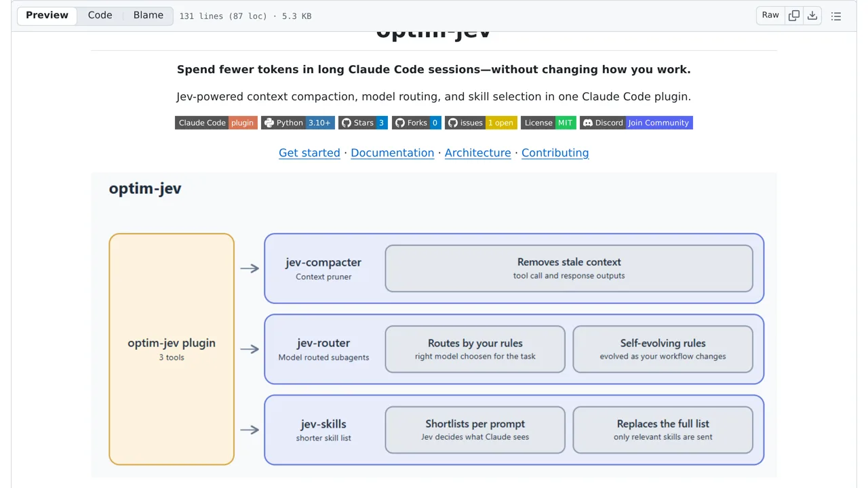
Task: Follow the Get started link
Action: click(309, 152)
